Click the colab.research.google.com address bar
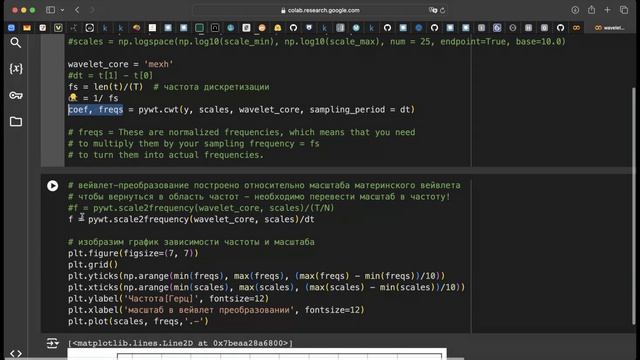This screenshot has height=360, width=640. click(x=320, y=10)
